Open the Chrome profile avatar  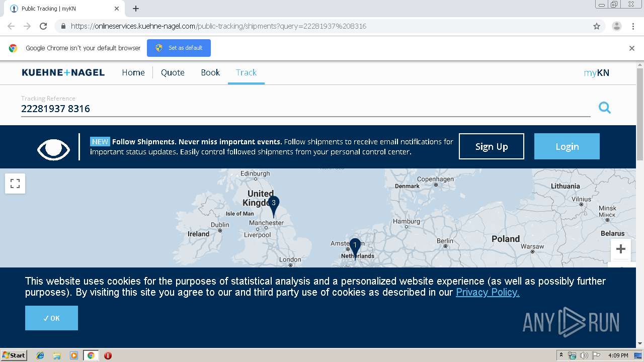pyautogui.click(x=616, y=26)
